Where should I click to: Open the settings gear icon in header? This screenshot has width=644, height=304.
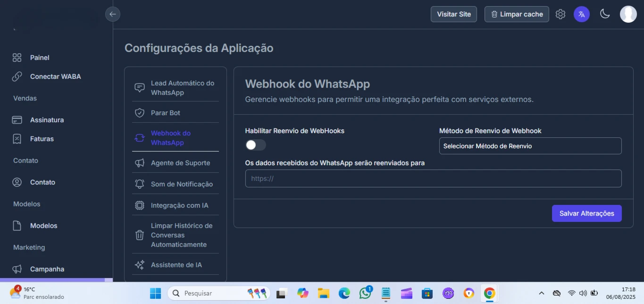coord(560,14)
